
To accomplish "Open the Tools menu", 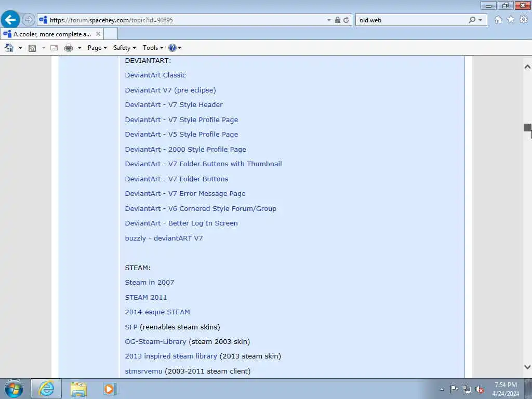I will [x=153, y=48].
